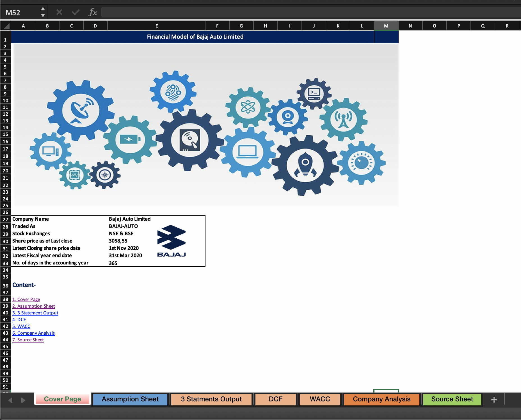Open the 3 Statments Output tab
Viewport: 521px width, 420px height.
tap(211, 399)
